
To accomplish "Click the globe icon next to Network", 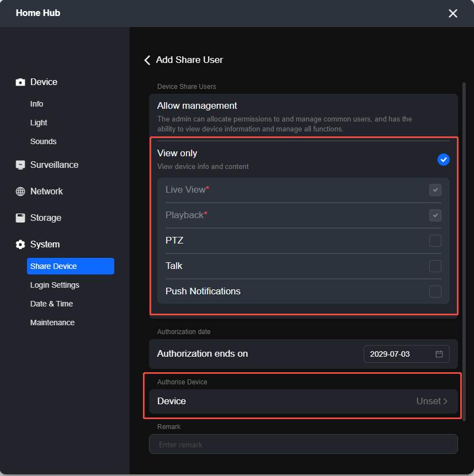I will (x=20, y=192).
